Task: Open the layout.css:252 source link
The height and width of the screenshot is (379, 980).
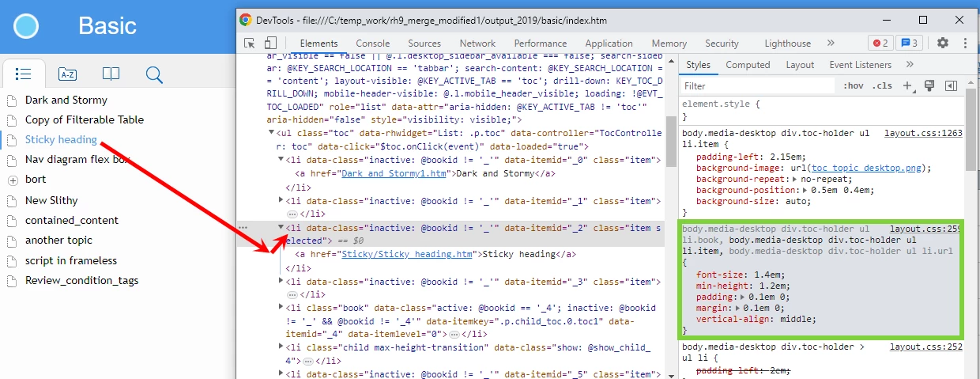Action: pos(926,347)
